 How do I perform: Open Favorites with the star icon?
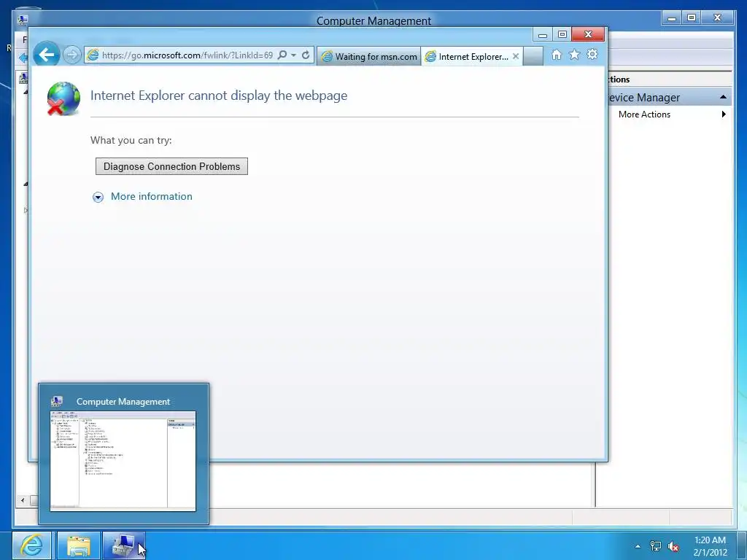coord(575,55)
